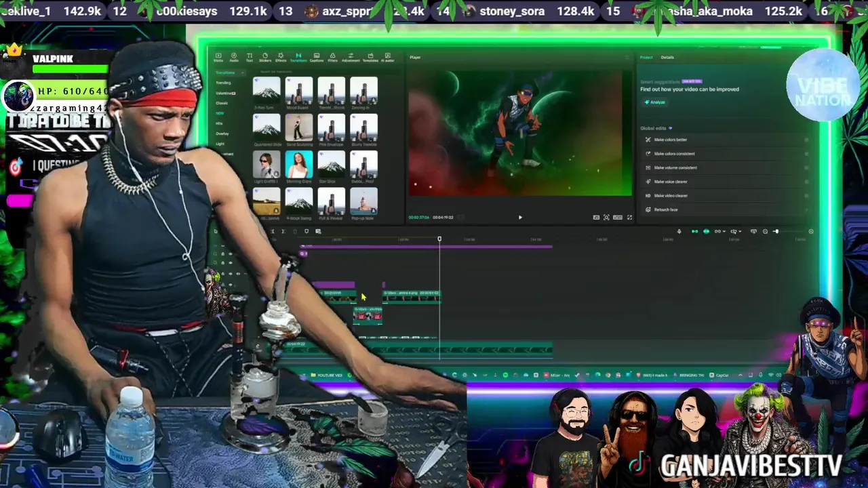Play the preview in the Player
This screenshot has height=488, width=868.
[x=520, y=218]
